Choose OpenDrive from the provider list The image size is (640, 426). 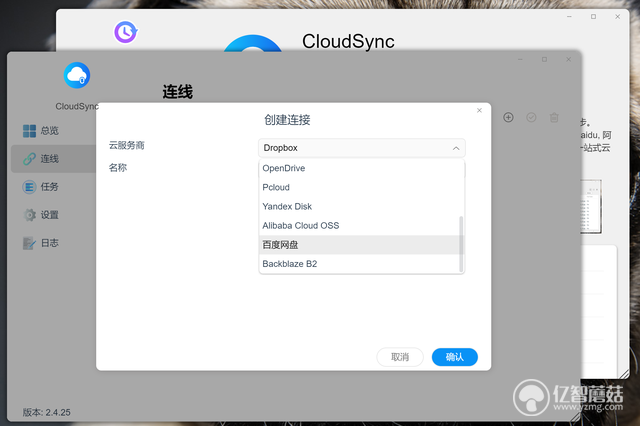coord(359,168)
